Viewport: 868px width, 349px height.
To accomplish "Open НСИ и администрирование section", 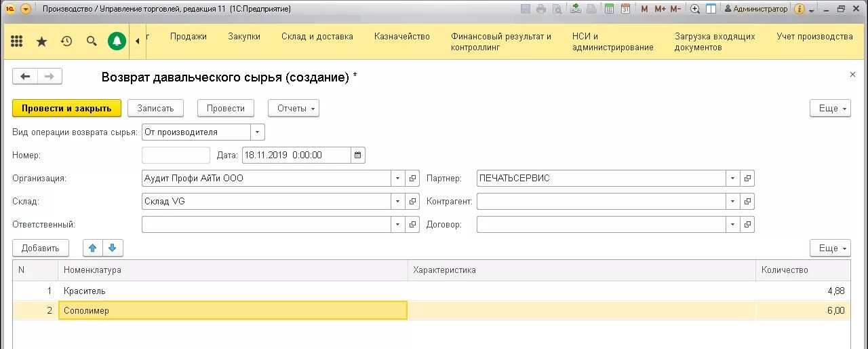I will (x=613, y=41).
